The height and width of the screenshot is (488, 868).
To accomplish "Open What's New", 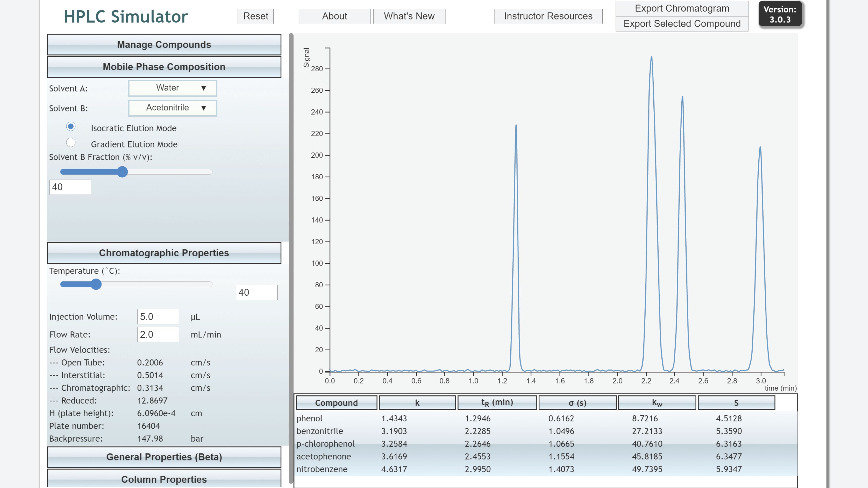I will click(409, 16).
